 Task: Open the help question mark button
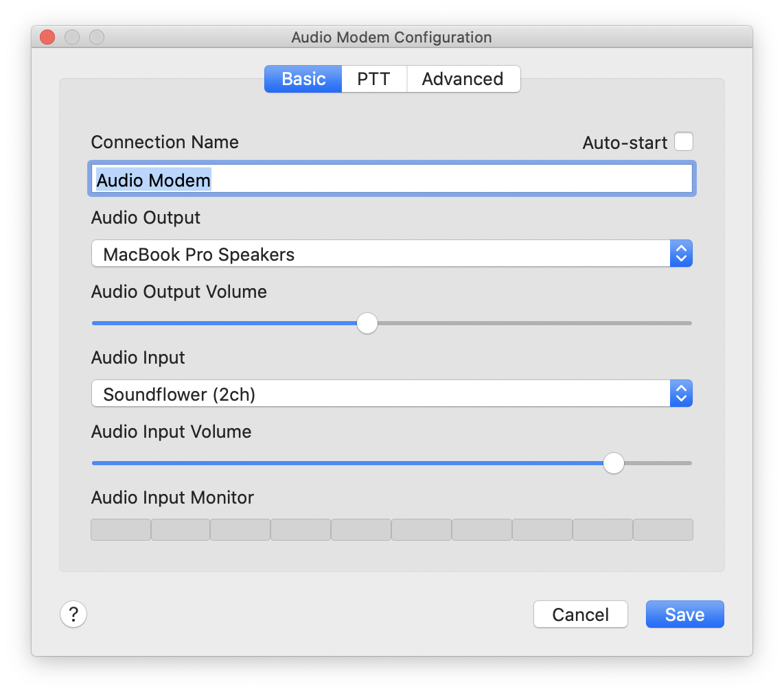tap(73, 613)
